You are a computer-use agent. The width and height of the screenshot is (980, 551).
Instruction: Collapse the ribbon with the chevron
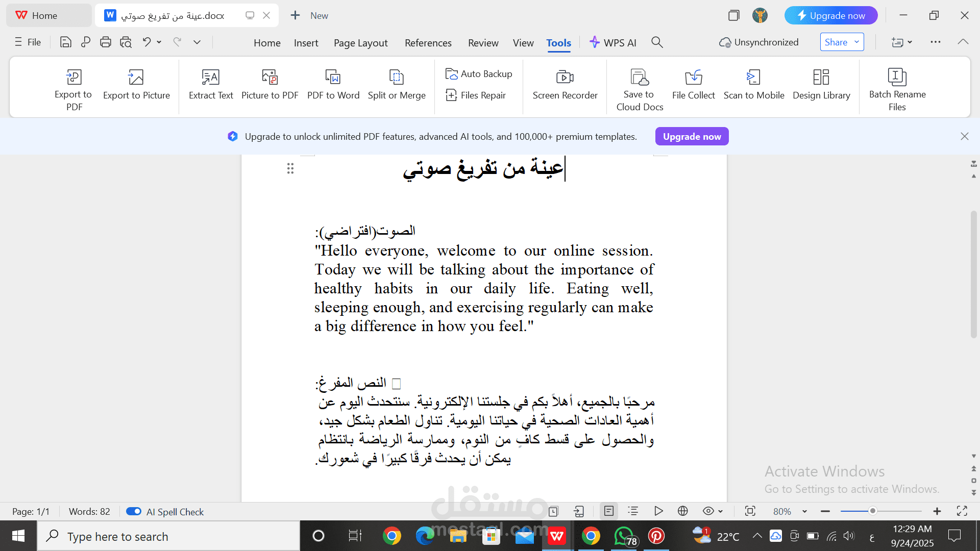click(963, 42)
